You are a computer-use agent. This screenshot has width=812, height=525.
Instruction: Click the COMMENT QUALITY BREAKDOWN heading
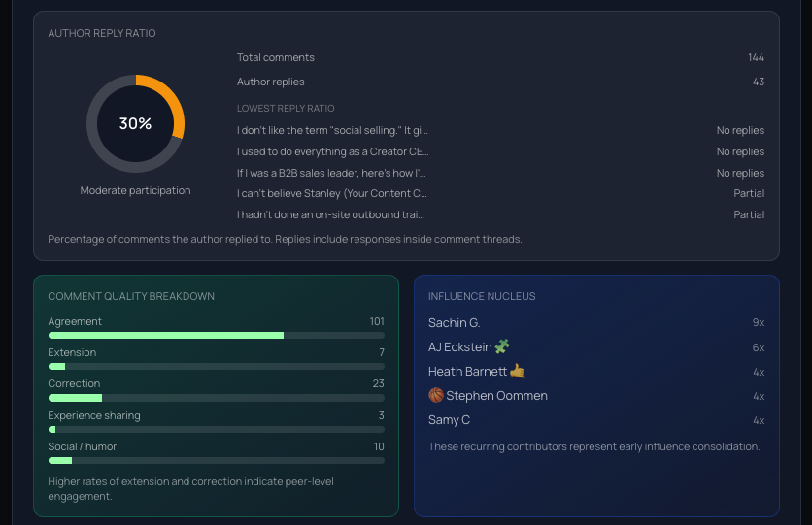coord(131,296)
